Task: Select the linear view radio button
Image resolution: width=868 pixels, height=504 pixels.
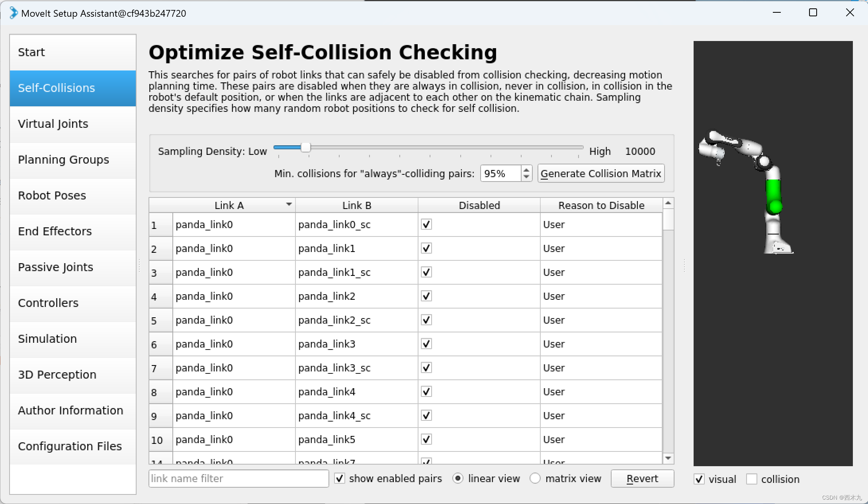Action: pyautogui.click(x=458, y=479)
